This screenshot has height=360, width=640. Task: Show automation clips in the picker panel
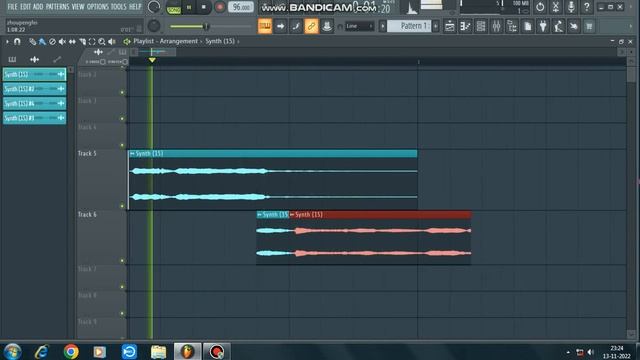click(57, 60)
